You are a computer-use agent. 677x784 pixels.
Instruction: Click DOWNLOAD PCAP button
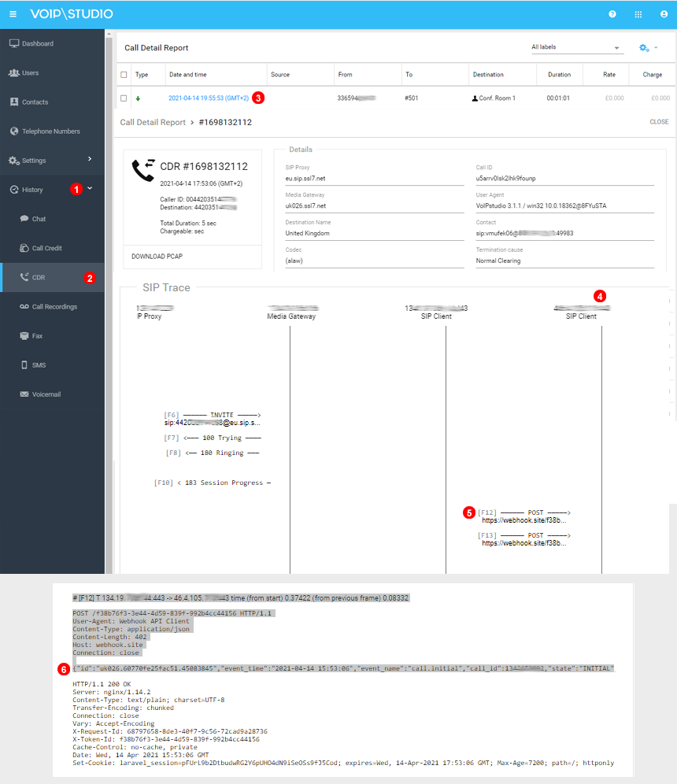(x=157, y=257)
